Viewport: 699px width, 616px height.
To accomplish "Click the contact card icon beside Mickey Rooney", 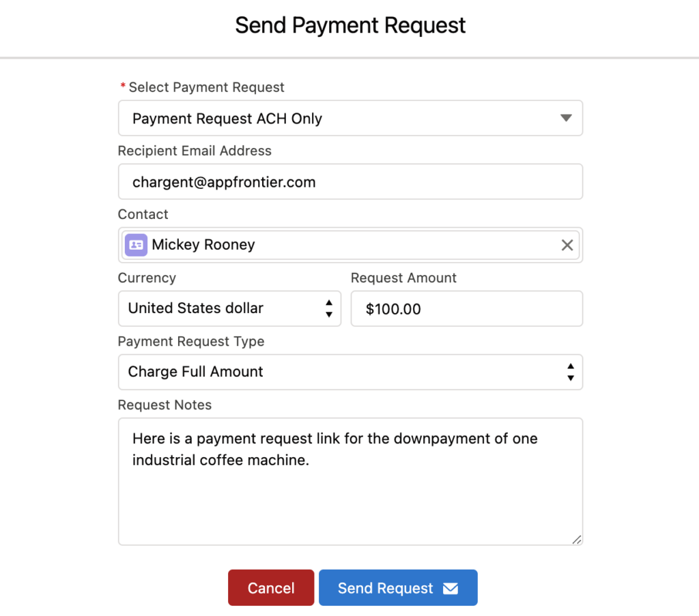I will [x=136, y=245].
